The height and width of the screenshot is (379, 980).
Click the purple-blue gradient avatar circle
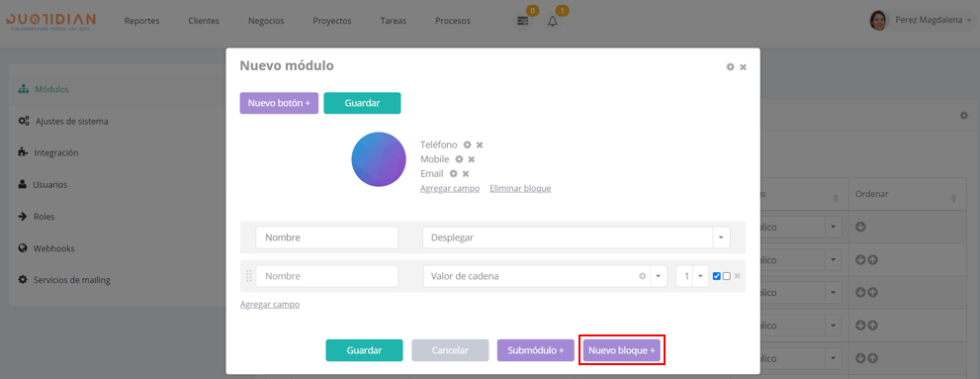379,159
